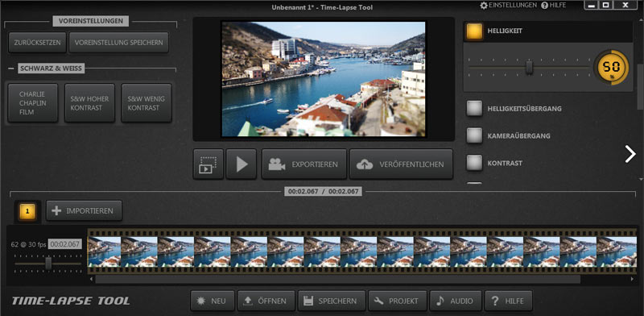644x316 pixels.
Task: Click the 62 @ 30 fps text
Action: [28, 244]
